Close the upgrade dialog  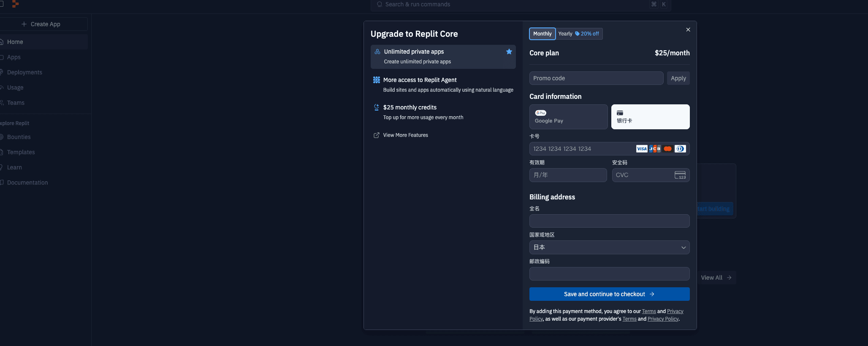[688, 30]
